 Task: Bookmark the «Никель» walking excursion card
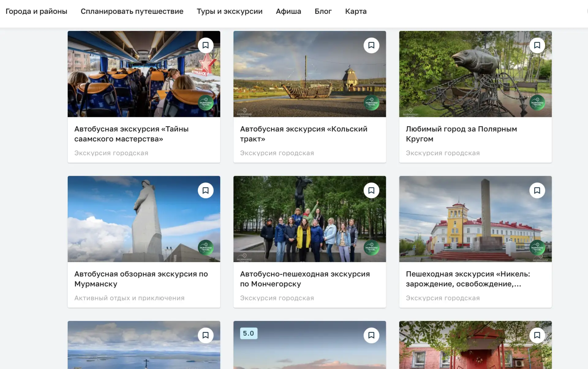tap(537, 190)
